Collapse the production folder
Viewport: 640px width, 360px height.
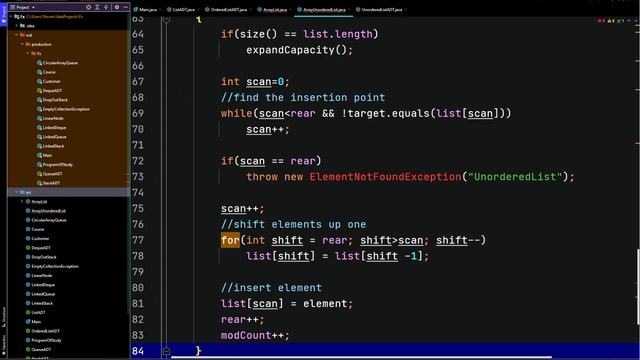(x=22, y=44)
